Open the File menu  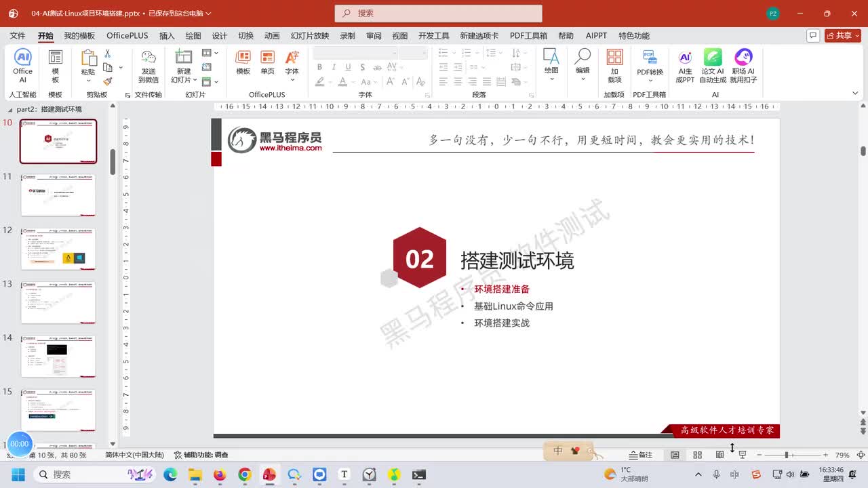(18, 35)
